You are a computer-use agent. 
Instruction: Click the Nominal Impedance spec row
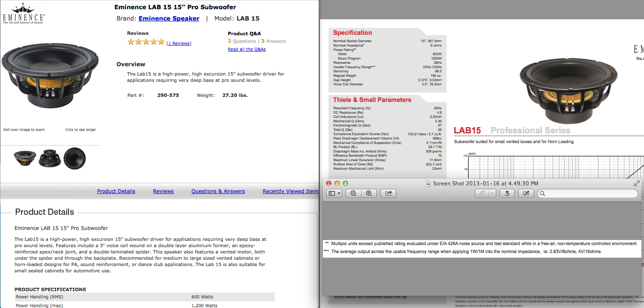coord(387,45)
